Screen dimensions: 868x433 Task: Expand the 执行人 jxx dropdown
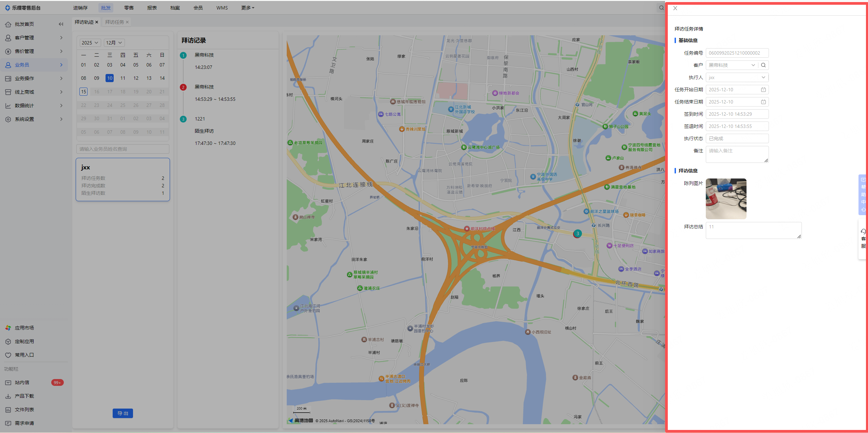[763, 77]
